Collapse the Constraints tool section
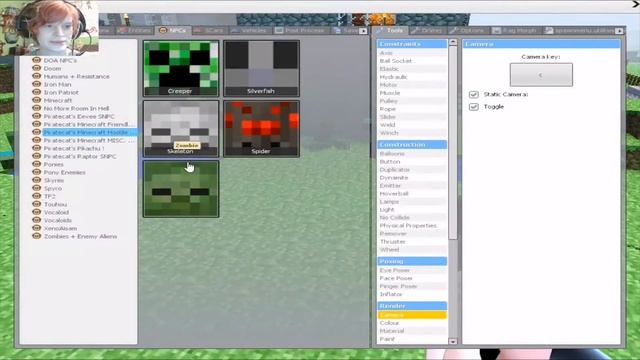Image resolution: width=640 pixels, height=360 pixels. [412, 44]
